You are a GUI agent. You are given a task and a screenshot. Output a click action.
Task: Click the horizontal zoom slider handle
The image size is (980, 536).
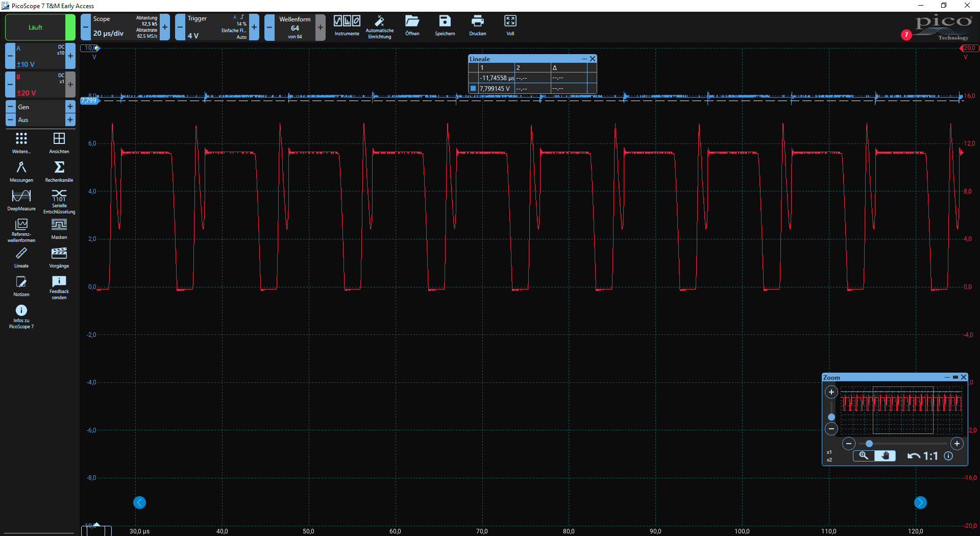pyautogui.click(x=869, y=444)
